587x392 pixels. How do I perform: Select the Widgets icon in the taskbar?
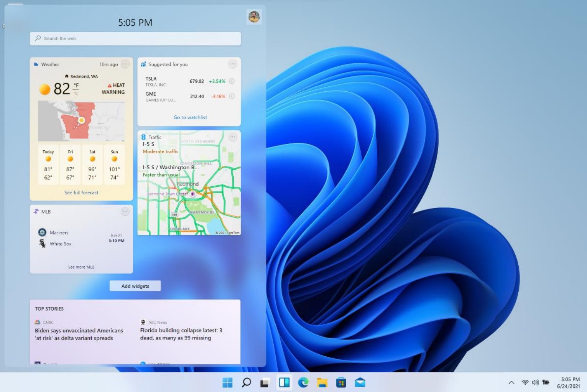click(284, 382)
